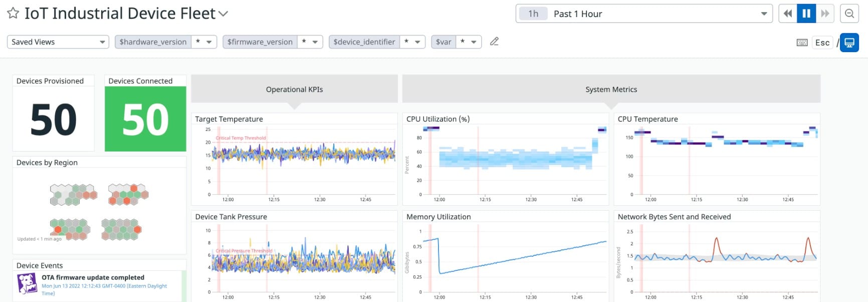This screenshot has height=302, width=868.
Task: Toggle TV mode monitor icon
Action: point(849,43)
